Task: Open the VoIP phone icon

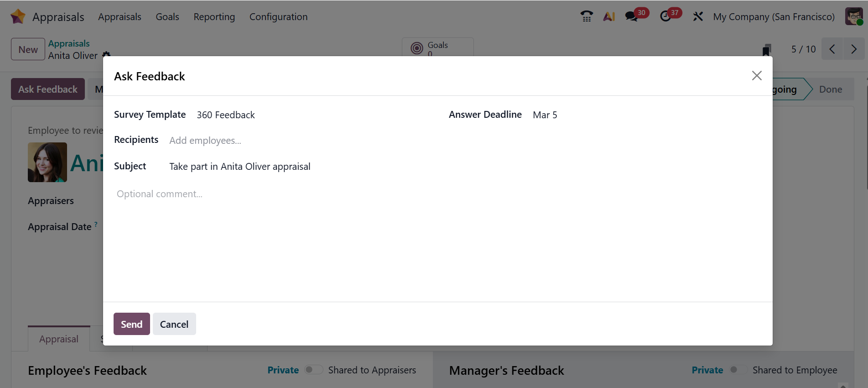Action: (x=587, y=16)
